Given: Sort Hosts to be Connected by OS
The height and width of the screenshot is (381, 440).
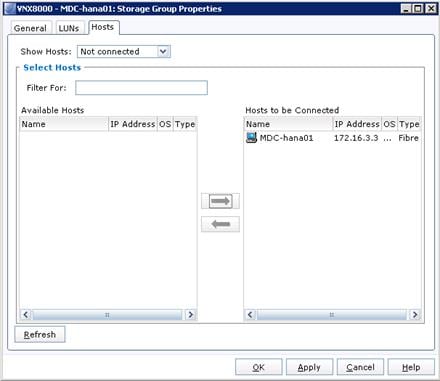Looking at the screenshot, I should [x=389, y=124].
